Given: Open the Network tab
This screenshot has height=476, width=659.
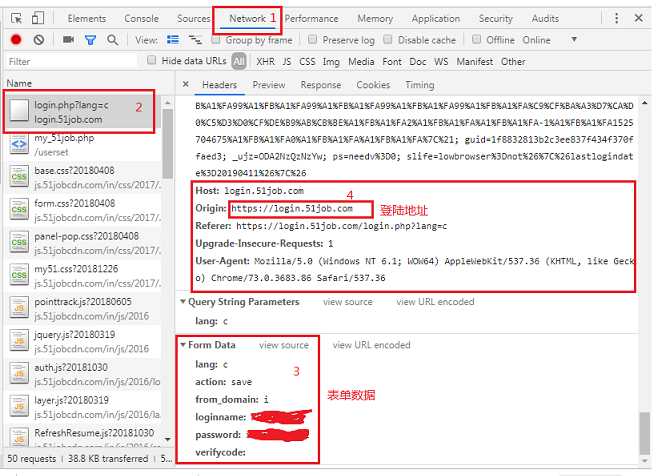Looking at the screenshot, I should pos(247,18).
